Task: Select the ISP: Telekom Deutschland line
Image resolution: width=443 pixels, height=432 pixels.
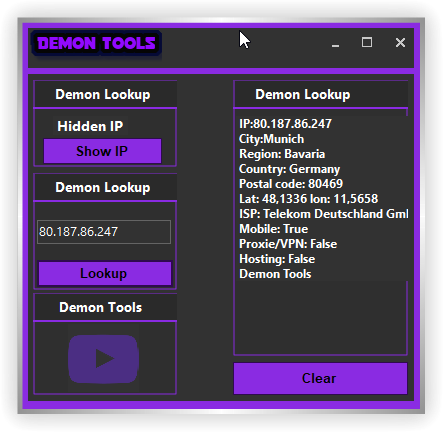Action: [323, 214]
